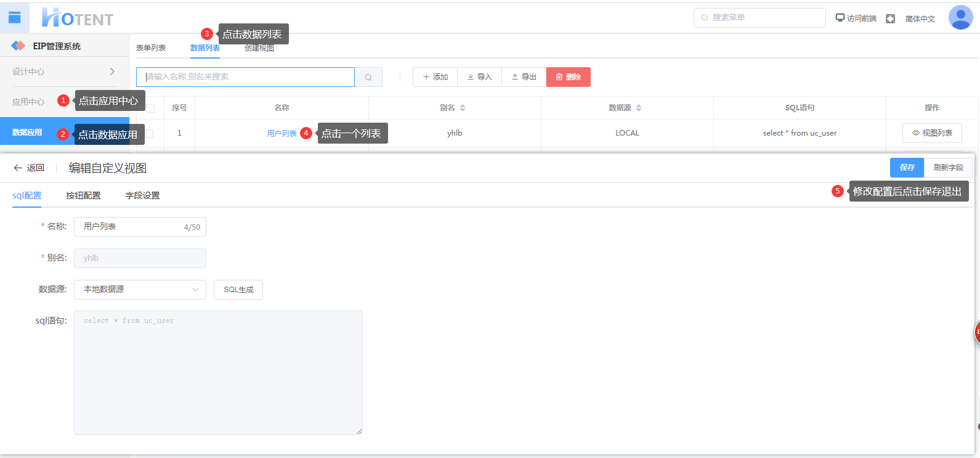The height and width of the screenshot is (458, 980).
Task: Sort by the 别名 column arrows
Action: pos(463,108)
